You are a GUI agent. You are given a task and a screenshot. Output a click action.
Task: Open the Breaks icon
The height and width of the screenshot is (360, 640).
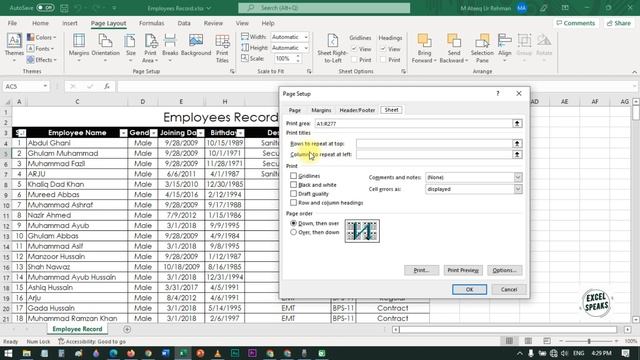point(170,41)
